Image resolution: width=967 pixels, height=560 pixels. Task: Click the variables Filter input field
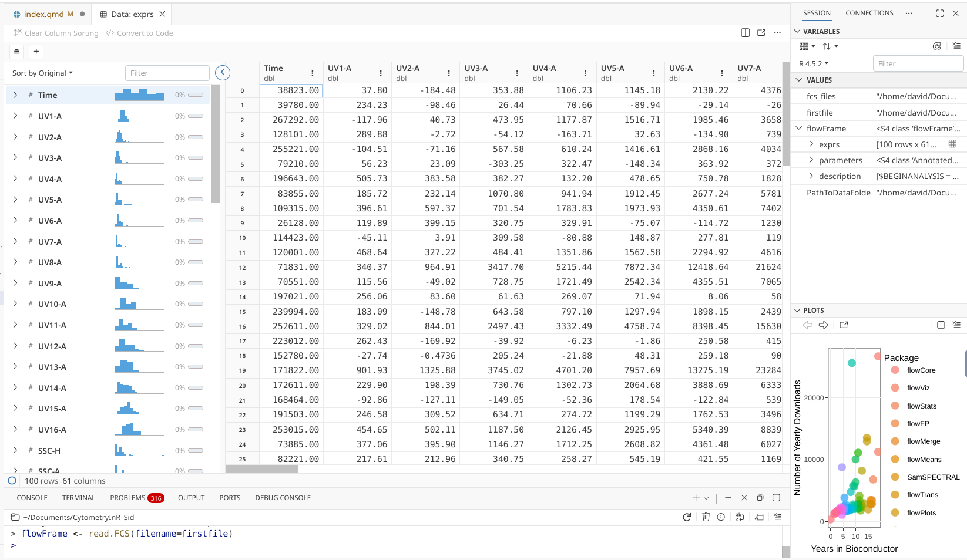click(x=918, y=63)
